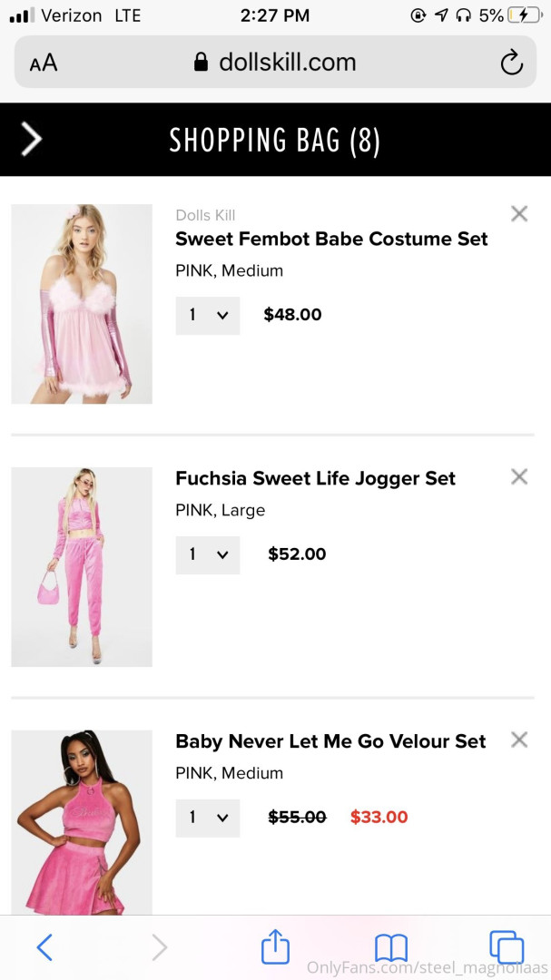
Task: Tap the Dolls Kill brand label
Action: (205, 215)
